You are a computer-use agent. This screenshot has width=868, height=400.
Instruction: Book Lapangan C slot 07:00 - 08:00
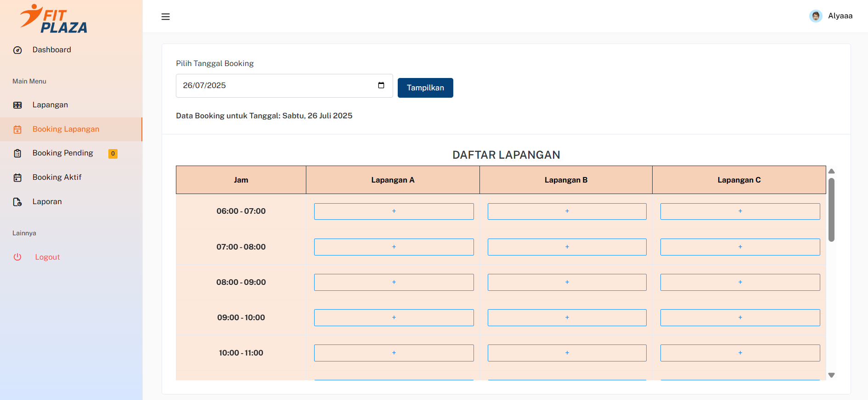point(740,247)
